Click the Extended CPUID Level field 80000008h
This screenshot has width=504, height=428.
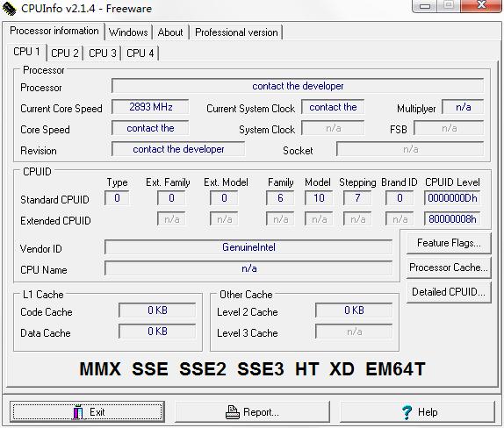[x=452, y=219]
